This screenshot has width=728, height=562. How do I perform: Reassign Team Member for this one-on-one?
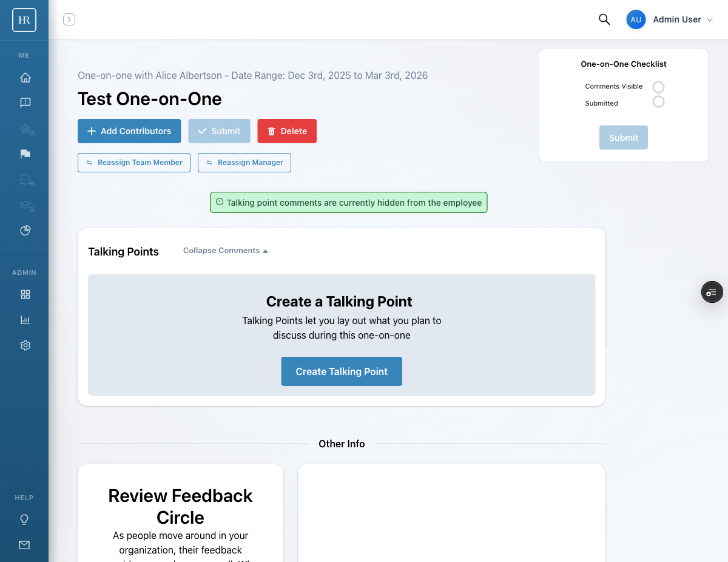click(x=133, y=162)
